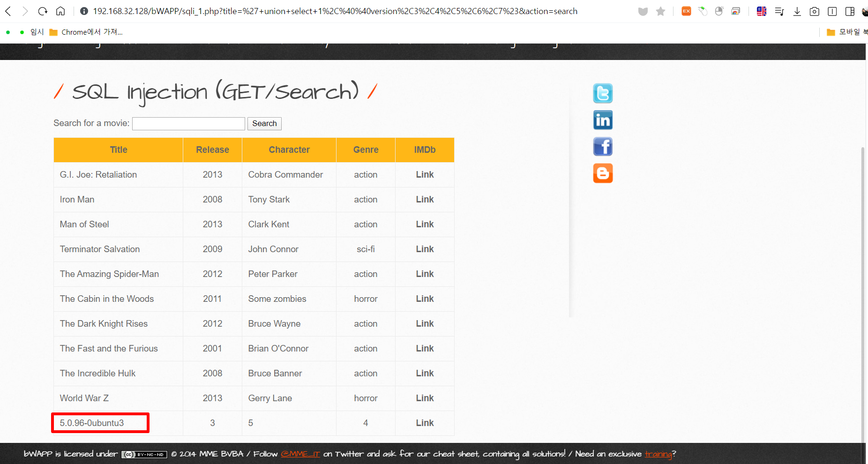The width and height of the screenshot is (868, 464).
Task: Open IMDb Link for The Dark Knight Rises
Action: (425, 323)
